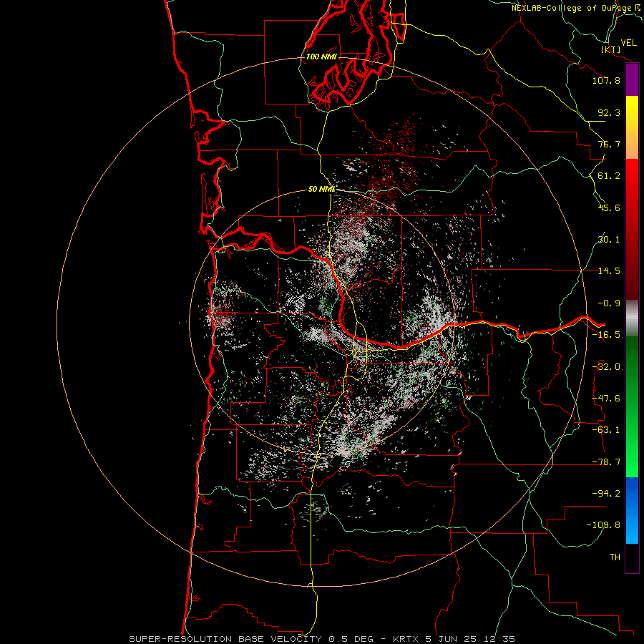Click the NEXLAB-College of DuPage label
Image resolution: width=644 pixels, height=644 pixels.
click(575, 8)
